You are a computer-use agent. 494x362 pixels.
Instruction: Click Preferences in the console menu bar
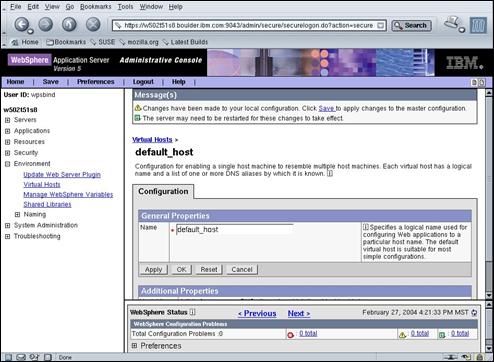click(x=96, y=82)
